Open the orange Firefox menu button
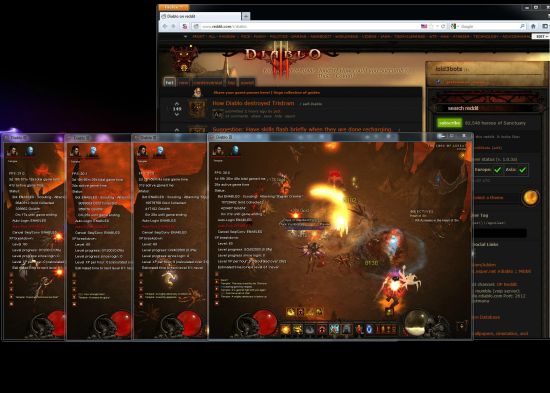The image size is (550, 393). tap(174, 7)
